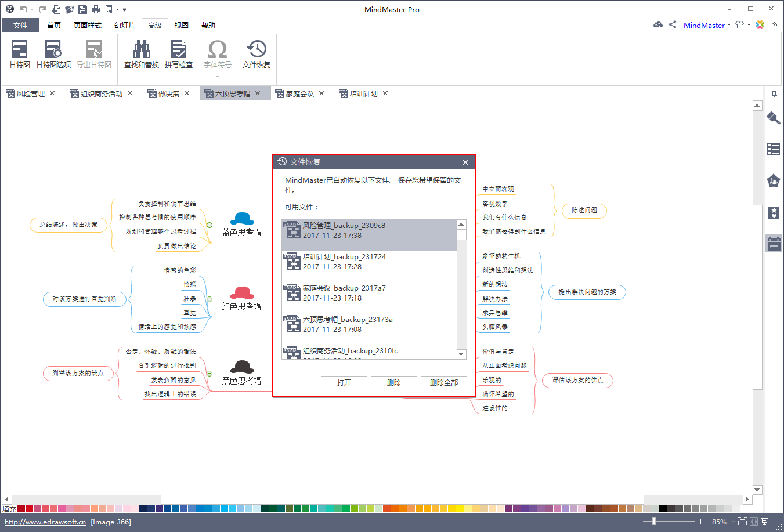The width and height of the screenshot is (784, 532).
Task: Click the 删除 (Delete) button in recovery dialog
Action: [394, 382]
